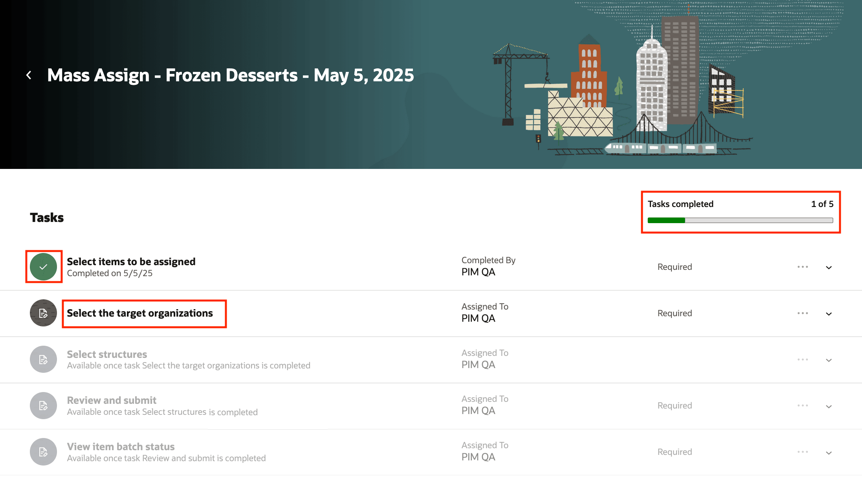
Task: Click the Mass Assign - Frozen Desserts page title
Action: tap(230, 75)
